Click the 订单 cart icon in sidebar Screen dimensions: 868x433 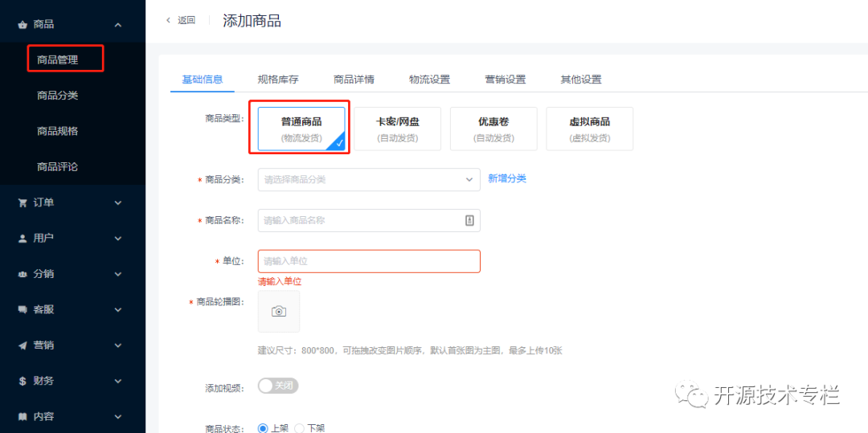point(23,203)
